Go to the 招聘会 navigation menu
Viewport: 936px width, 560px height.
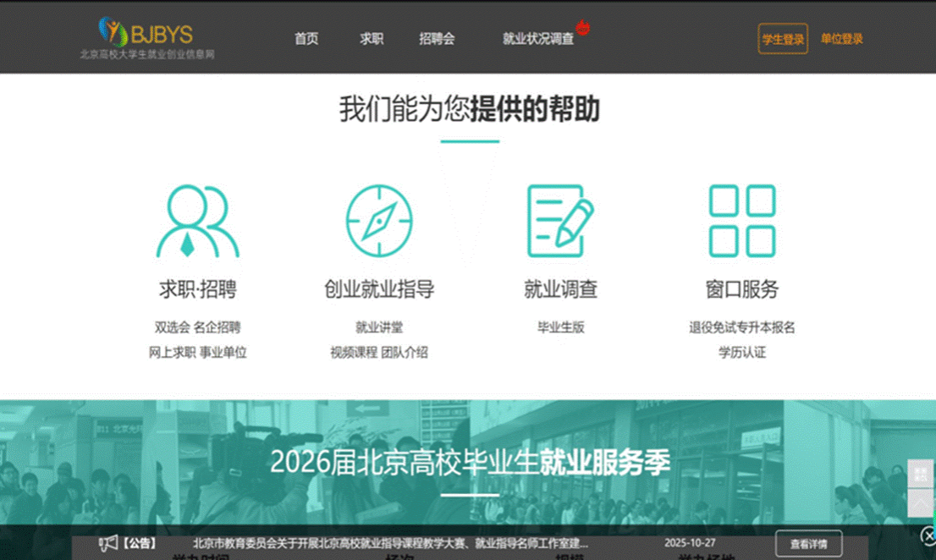click(x=437, y=39)
